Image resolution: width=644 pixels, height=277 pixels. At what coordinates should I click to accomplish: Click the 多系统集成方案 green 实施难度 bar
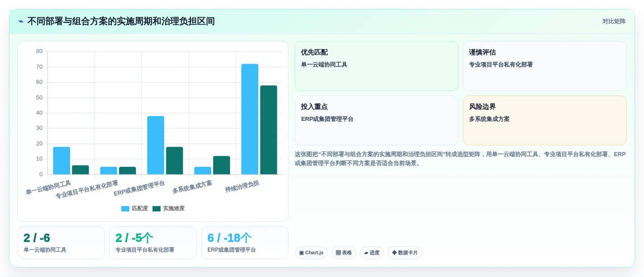[x=222, y=165]
